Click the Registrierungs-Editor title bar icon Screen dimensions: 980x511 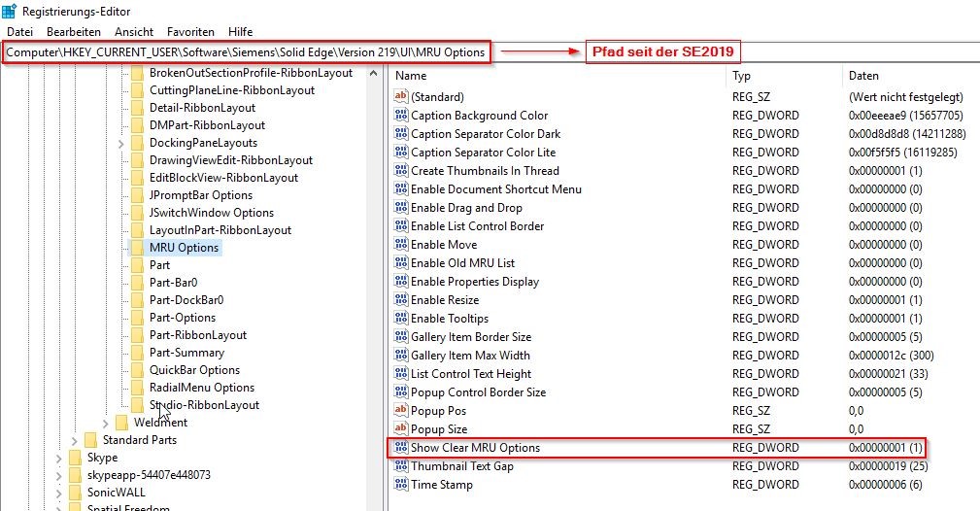[10, 12]
